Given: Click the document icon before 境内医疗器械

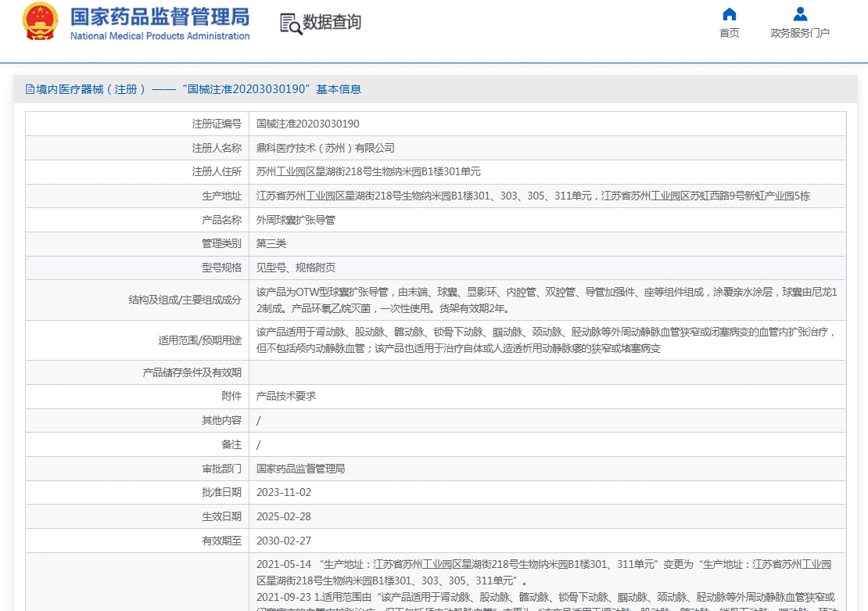Looking at the screenshot, I should [x=30, y=89].
